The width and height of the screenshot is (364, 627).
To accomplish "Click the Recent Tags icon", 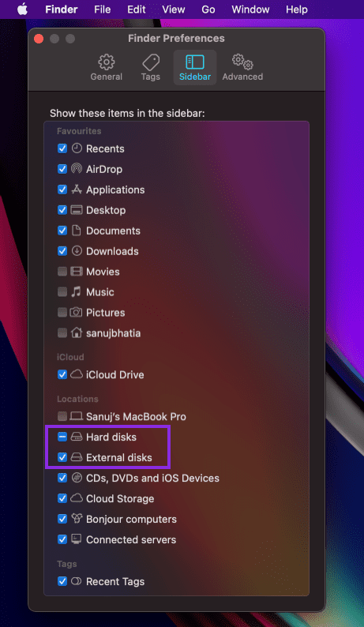I will pos(77,581).
